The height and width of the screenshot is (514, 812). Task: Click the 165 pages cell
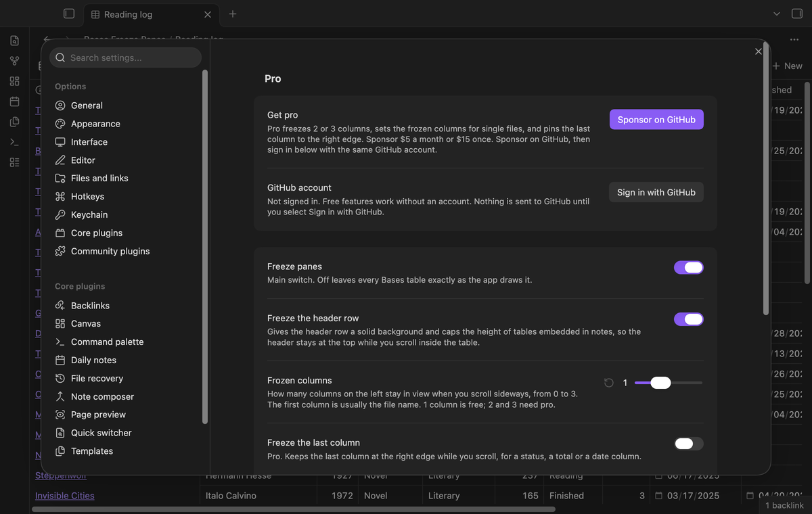coord(520,496)
